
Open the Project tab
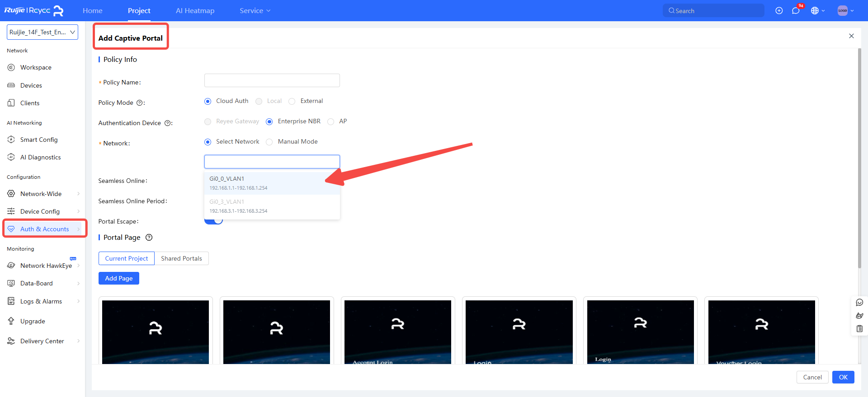point(139,11)
